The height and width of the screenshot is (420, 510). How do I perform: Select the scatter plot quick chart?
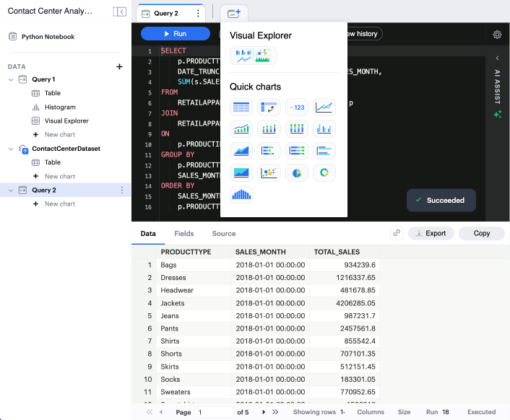pos(269,172)
